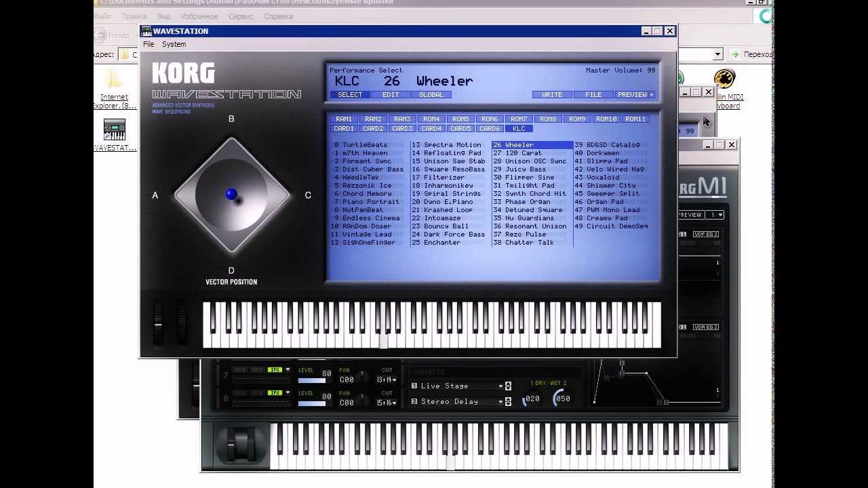Viewport: 868px width, 488px height.
Task: Switch to the ROM8 bank tab
Action: tap(548, 119)
